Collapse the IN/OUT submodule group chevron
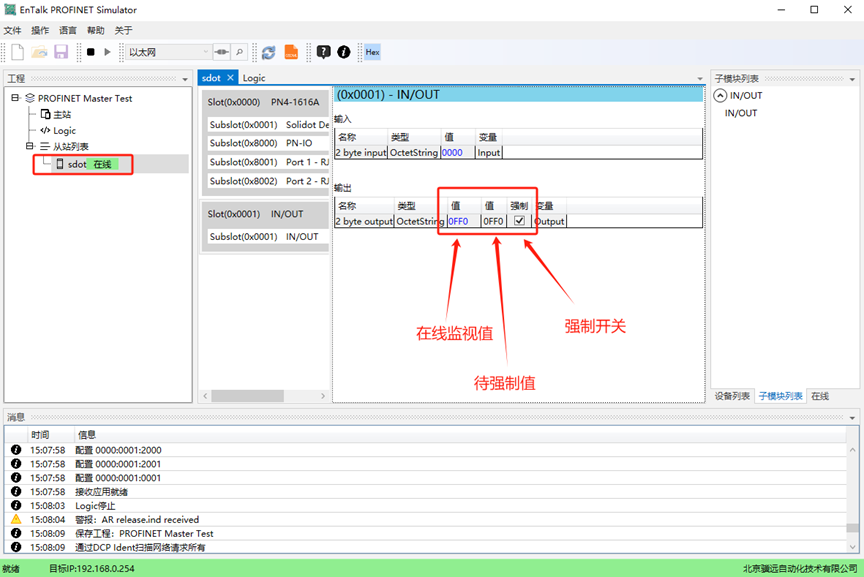 pyautogui.click(x=720, y=96)
